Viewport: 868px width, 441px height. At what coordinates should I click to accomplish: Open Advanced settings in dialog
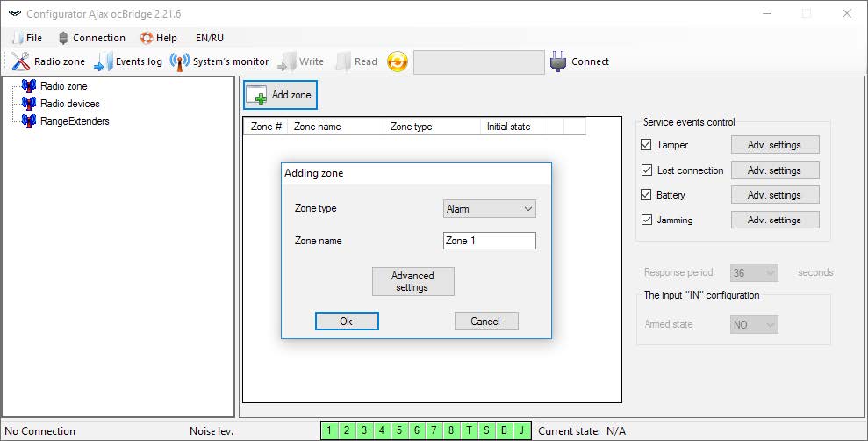(413, 281)
